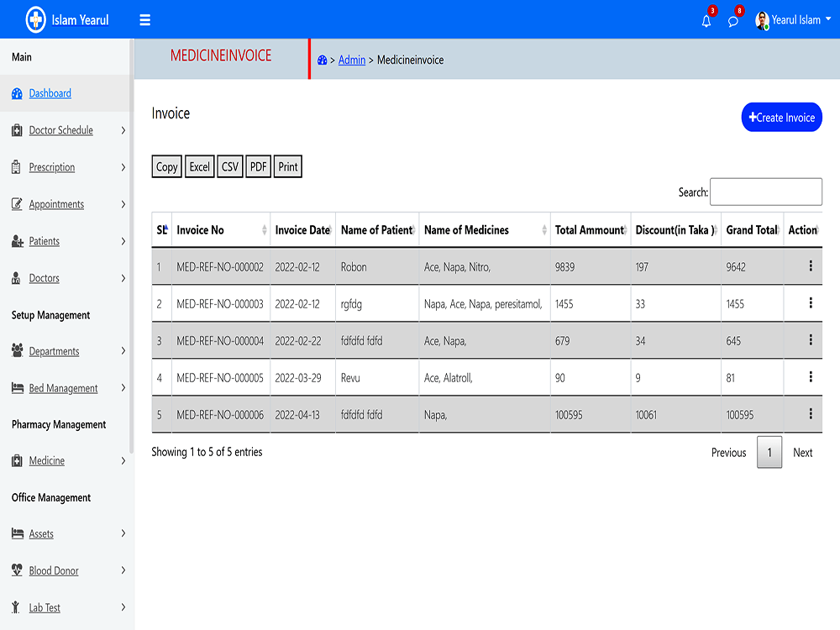The width and height of the screenshot is (840, 630).
Task: Click the Assets sidebar icon
Action: [18, 533]
